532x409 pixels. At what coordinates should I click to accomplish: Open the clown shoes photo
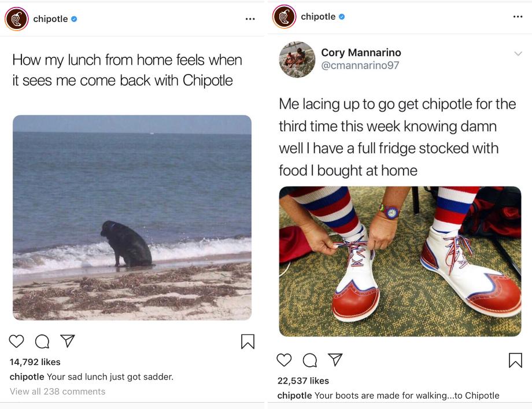tap(400, 261)
